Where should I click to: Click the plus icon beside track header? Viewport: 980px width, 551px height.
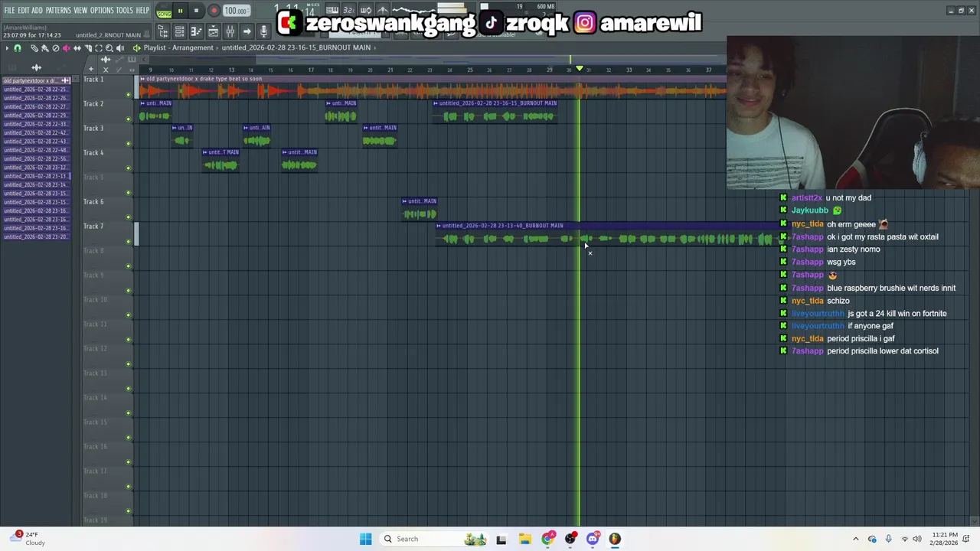91,69
